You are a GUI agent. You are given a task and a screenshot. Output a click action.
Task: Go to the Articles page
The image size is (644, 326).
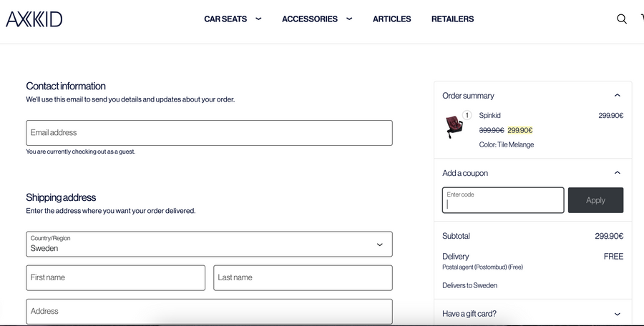[391, 19]
